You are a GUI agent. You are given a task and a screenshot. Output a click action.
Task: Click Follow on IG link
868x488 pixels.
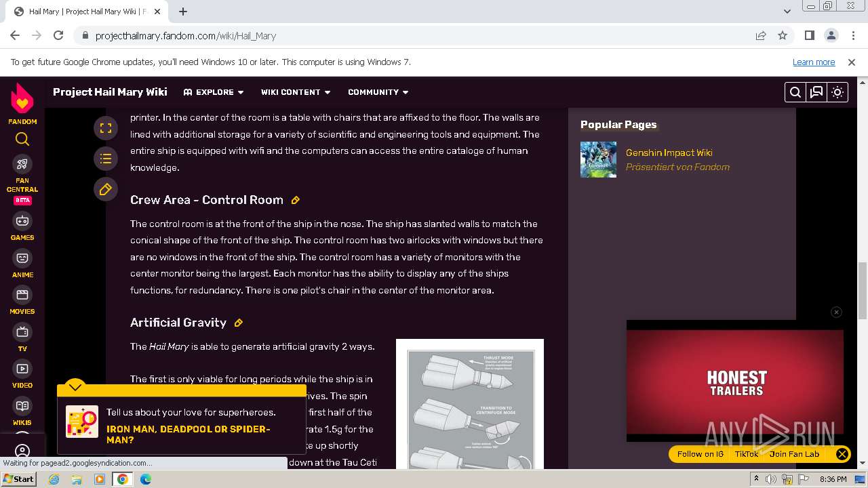(x=700, y=454)
